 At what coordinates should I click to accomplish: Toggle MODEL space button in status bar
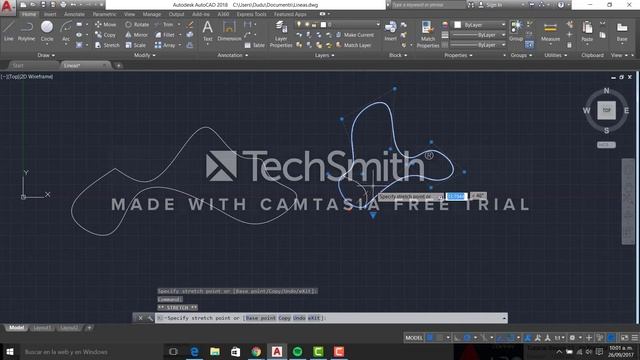tap(414, 338)
